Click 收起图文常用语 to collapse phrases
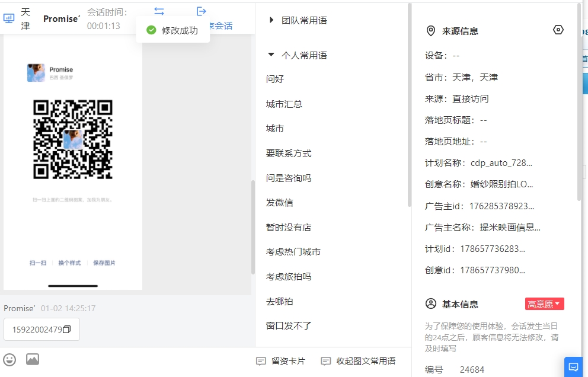Image resolution: width=588 pixels, height=377 pixels. tap(359, 361)
